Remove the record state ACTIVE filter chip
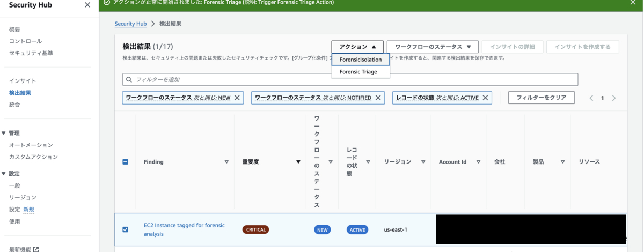This screenshot has height=252, width=644. pyautogui.click(x=486, y=98)
